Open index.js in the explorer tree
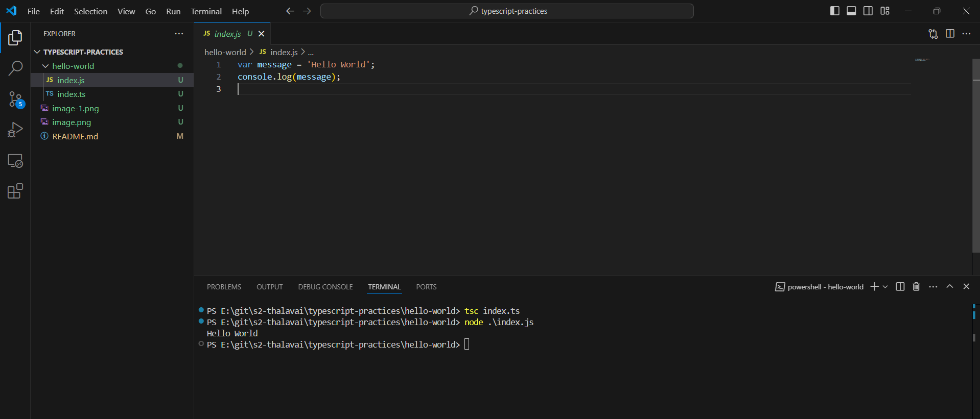The width and height of the screenshot is (980, 419). (x=112, y=80)
